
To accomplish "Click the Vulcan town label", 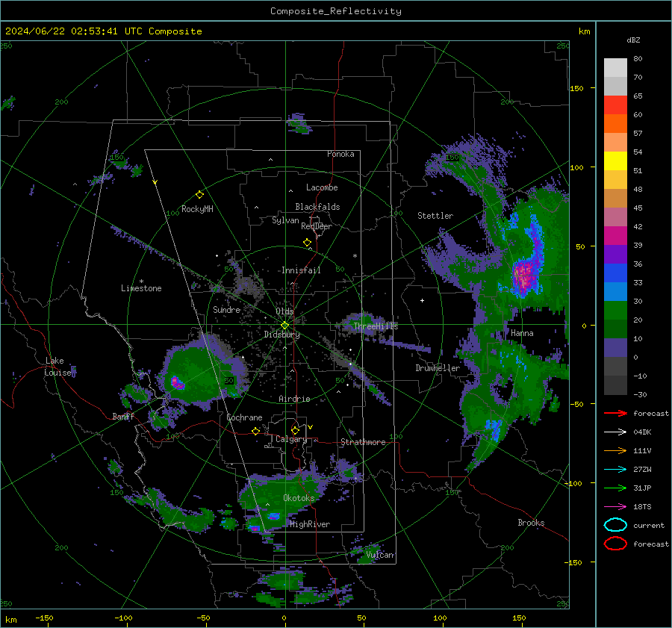I will click(x=380, y=555).
